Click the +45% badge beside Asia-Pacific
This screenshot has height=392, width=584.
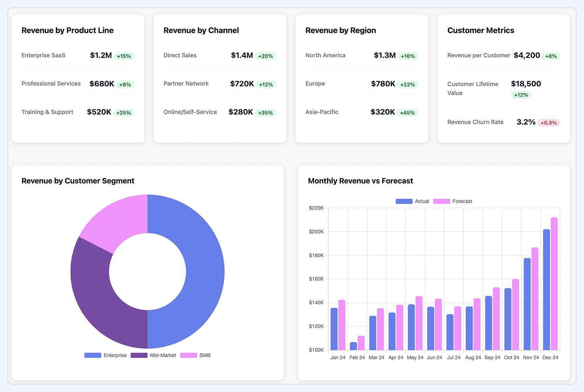coord(408,113)
